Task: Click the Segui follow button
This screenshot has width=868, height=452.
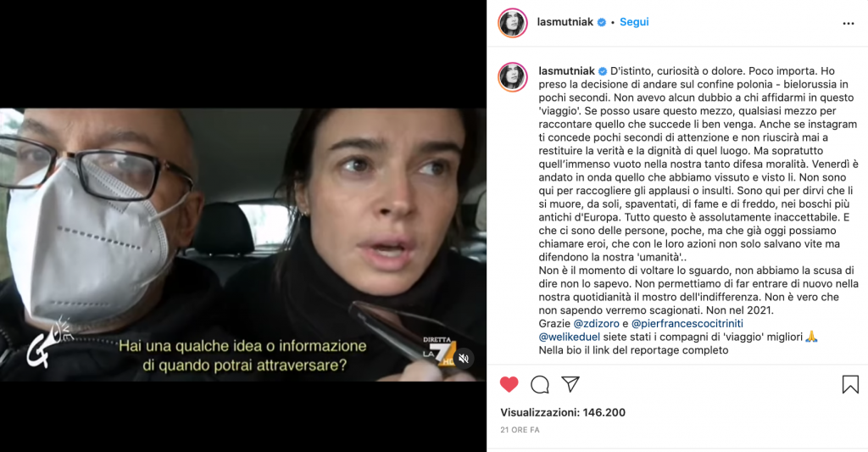Action: (x=634, y=22)
